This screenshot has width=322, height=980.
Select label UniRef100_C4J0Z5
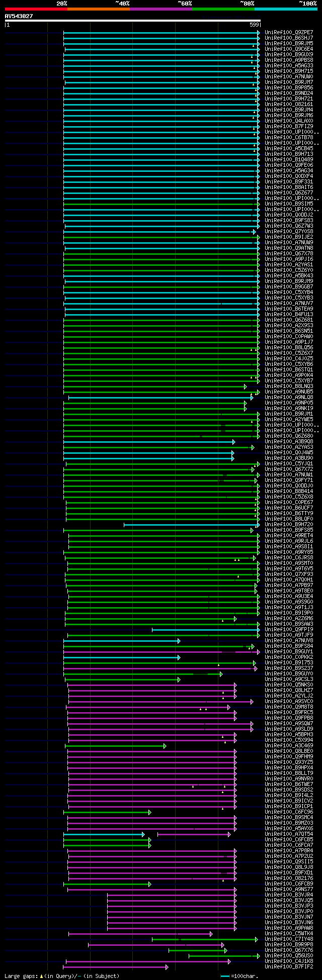pyautogui.click(x=288, y=359)
